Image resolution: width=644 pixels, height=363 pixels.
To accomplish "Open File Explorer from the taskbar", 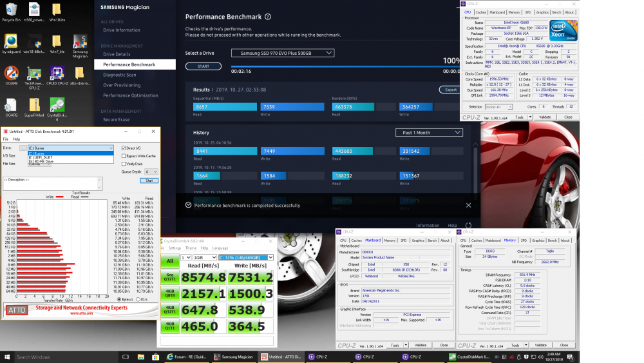I will point(140,357).
